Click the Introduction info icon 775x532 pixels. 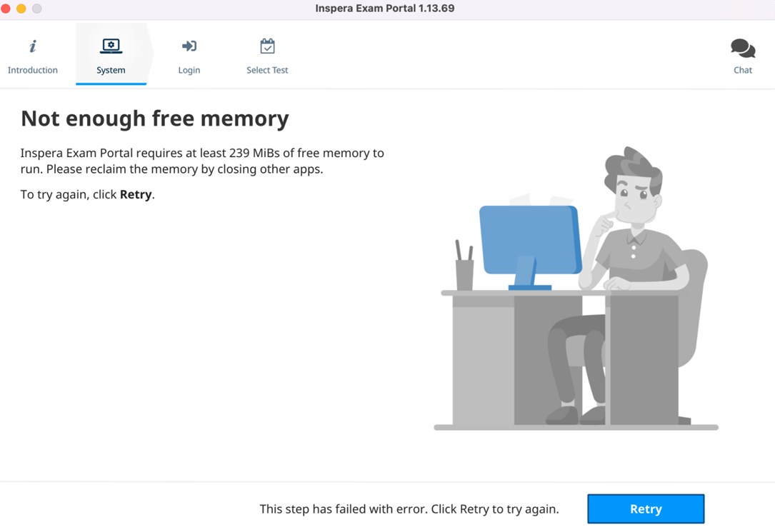coord(33,46)
